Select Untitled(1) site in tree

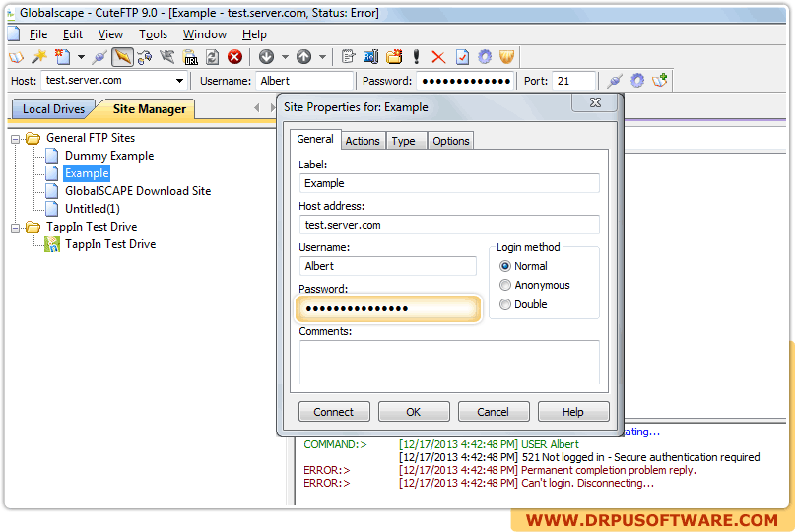click(93, 209)
